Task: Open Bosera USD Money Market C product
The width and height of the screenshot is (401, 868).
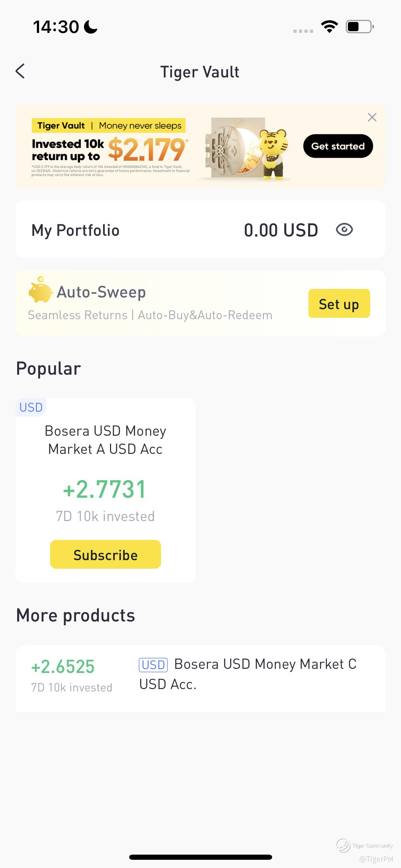Action: 200,678
